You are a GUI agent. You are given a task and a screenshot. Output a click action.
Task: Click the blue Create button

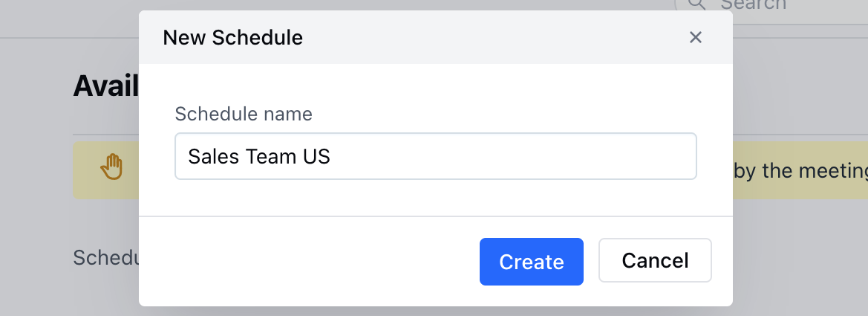coord(532,262)
